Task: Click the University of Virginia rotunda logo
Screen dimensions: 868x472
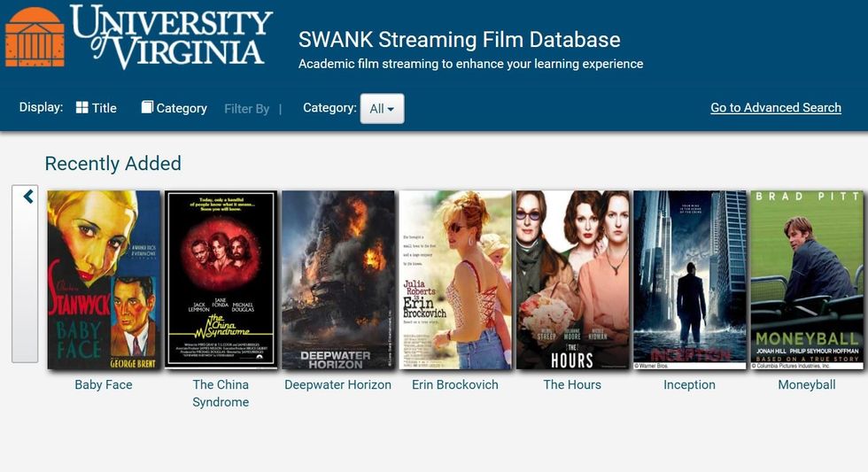Action: tap(35, 37)
